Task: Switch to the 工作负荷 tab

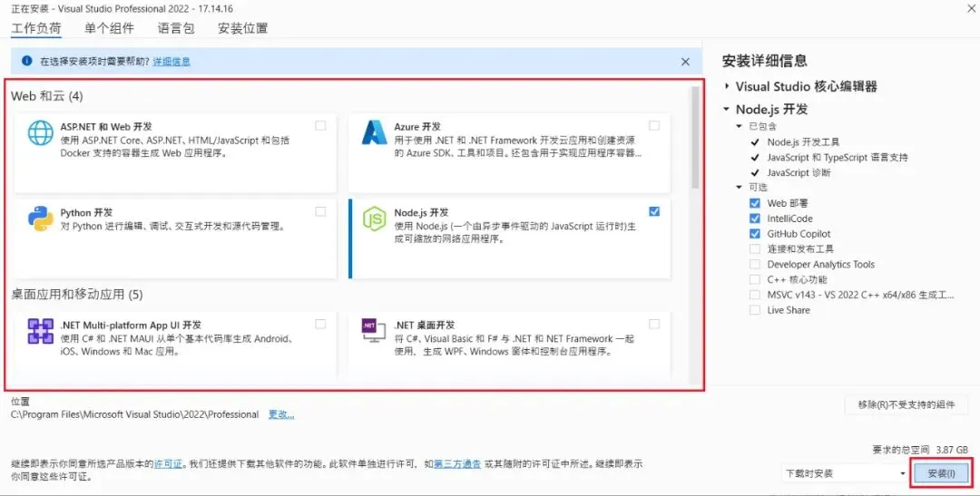Action: point(36,28)
